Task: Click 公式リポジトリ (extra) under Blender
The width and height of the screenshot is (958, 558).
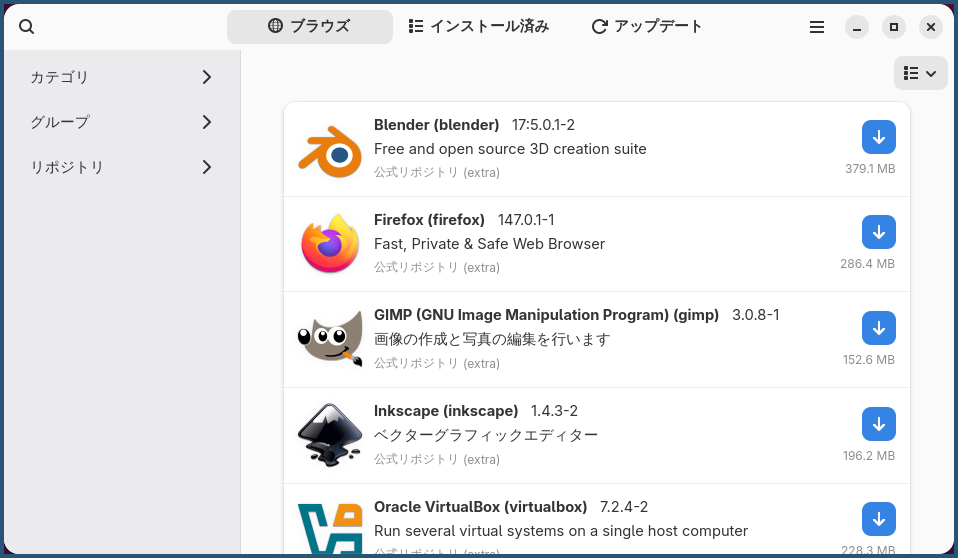Action: point(437,172)
